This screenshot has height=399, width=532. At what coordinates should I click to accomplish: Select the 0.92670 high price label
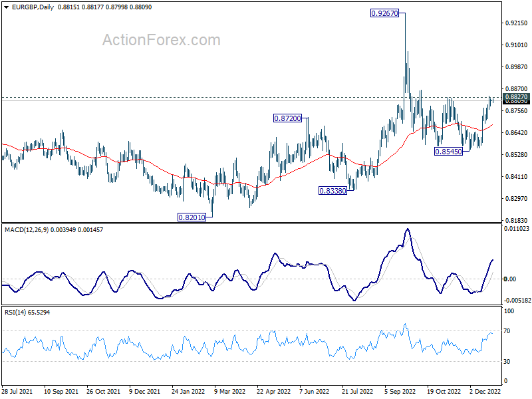[x=384, y=13]
